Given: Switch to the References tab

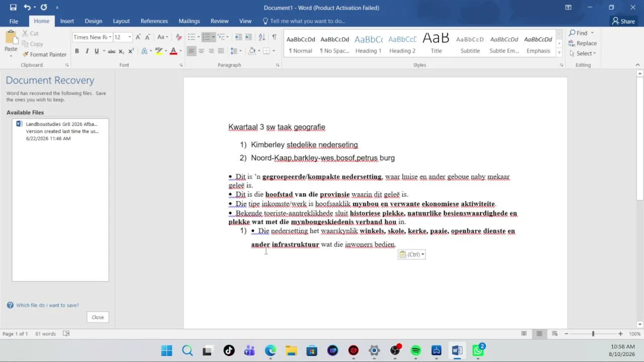Looking at the screenshot, I should 154,21.
